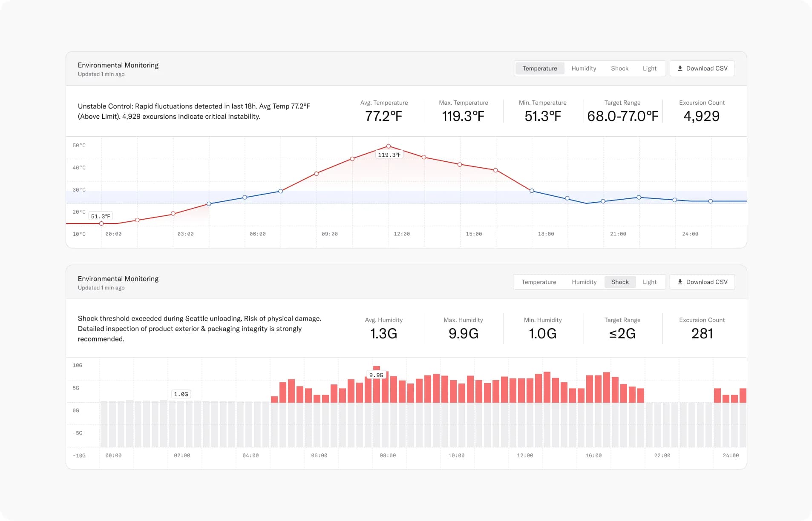Click Download CSV in the temperature panel
Image resolution: width=812 pixels, height=521 pixels.
(x=702, y=69)
